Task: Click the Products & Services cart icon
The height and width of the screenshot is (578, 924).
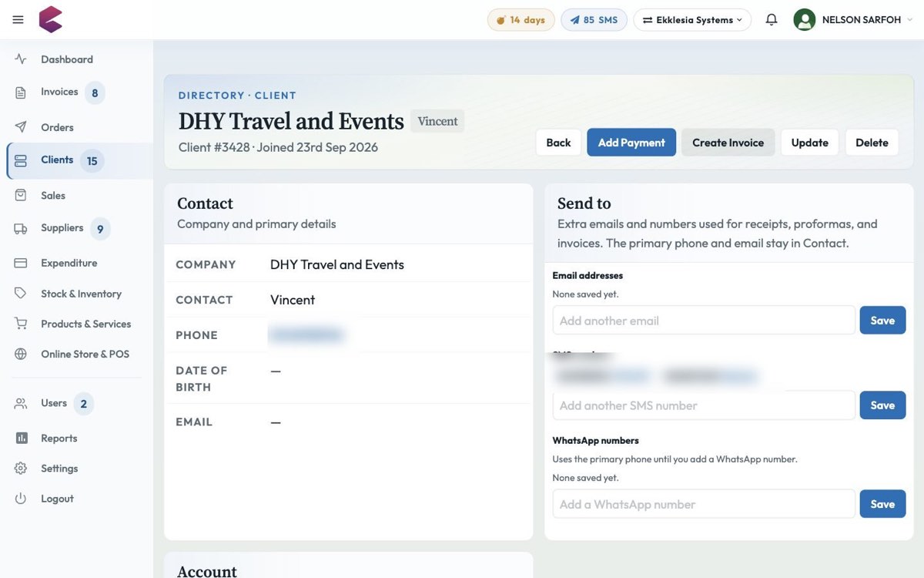Action: click(x=21, y=324)
